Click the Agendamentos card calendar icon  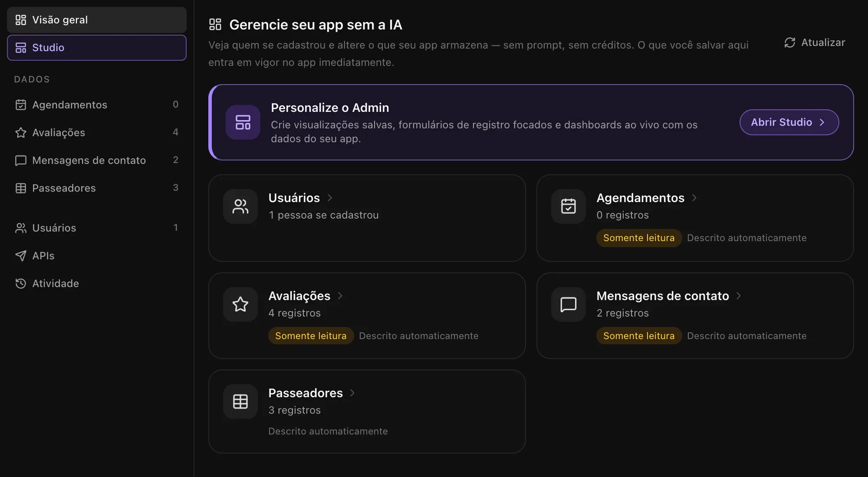pos(569,206)
